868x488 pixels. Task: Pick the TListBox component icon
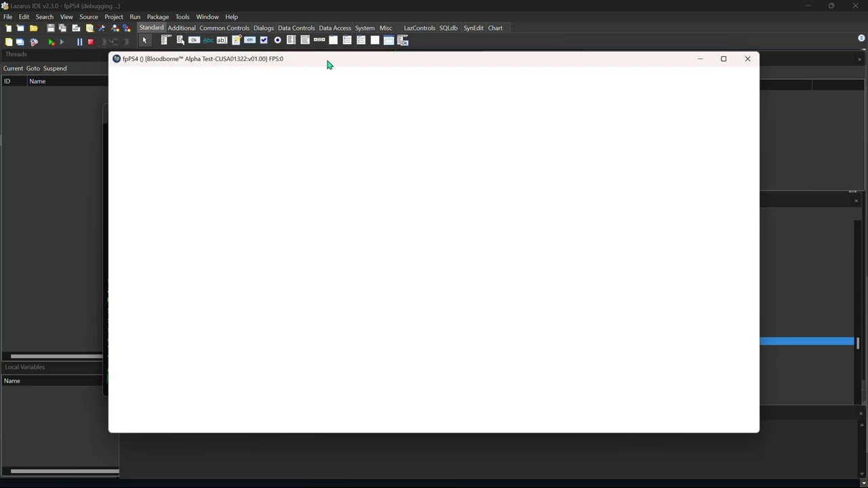(291, 40)
